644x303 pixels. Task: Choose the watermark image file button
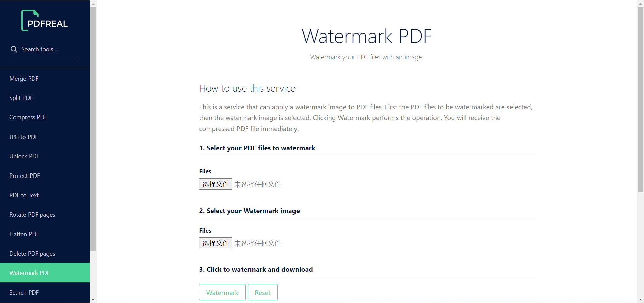(x=216, y=243)
